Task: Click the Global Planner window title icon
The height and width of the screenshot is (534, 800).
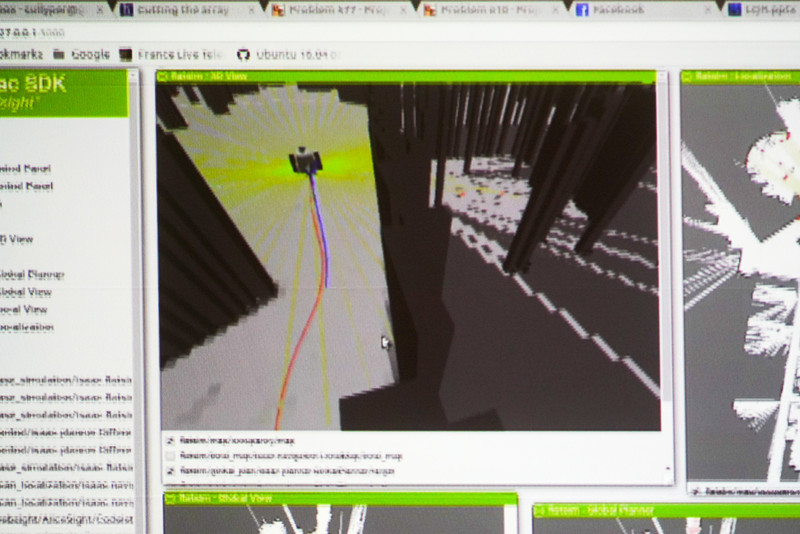Action: [x=539, y=509]
